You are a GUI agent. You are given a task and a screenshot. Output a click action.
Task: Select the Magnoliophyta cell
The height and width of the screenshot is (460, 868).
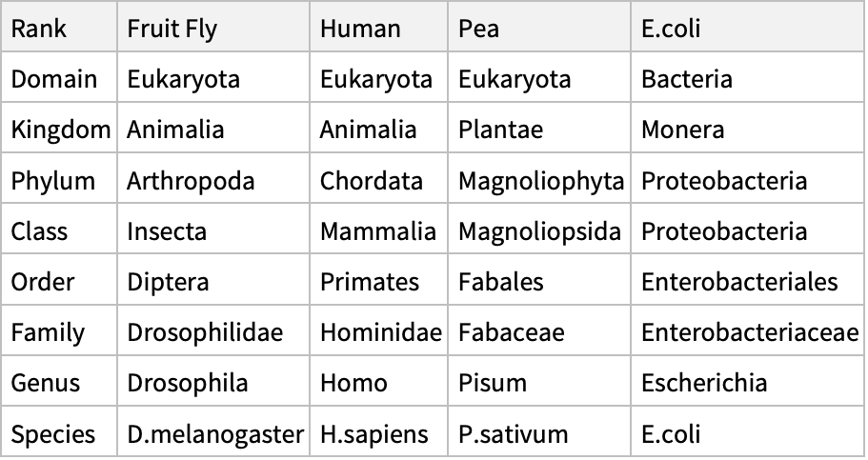[x=539, y=178]
